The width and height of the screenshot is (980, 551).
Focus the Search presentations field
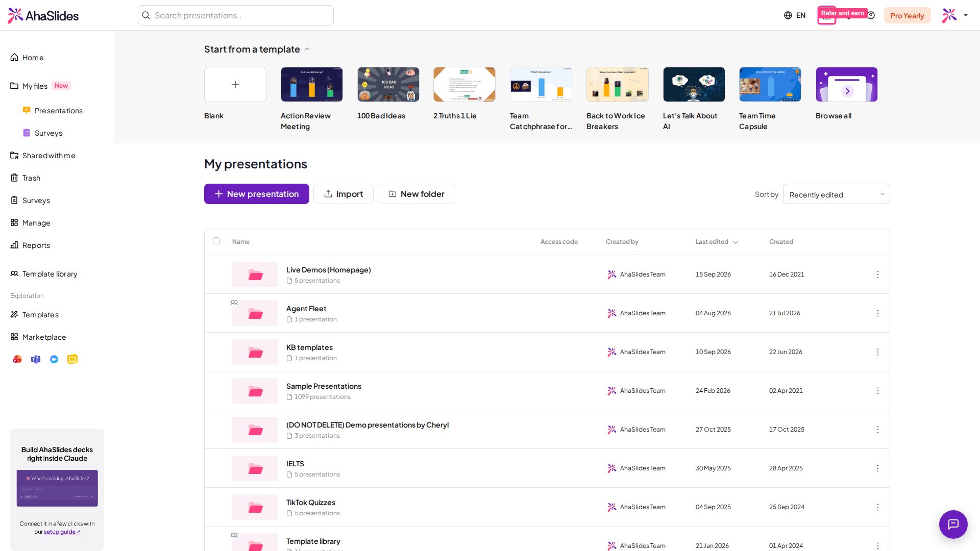pos(235,15)
